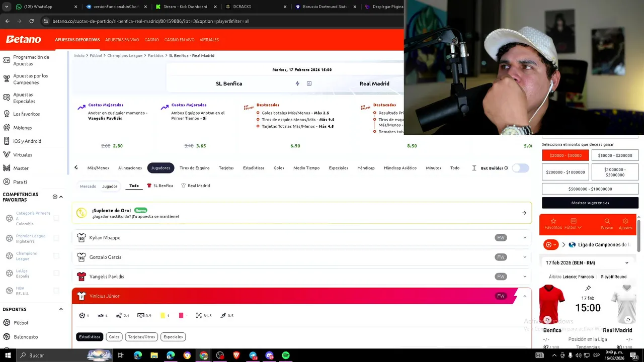Viewport: 644px width, 362px height.
Task: Open the red sport selector dropdown
Action: click(551, 245)
